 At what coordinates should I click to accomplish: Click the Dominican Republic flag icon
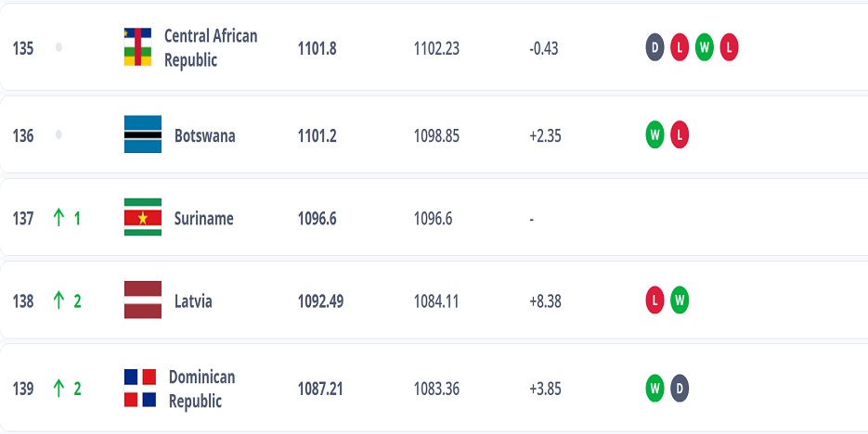pos(139,389)
